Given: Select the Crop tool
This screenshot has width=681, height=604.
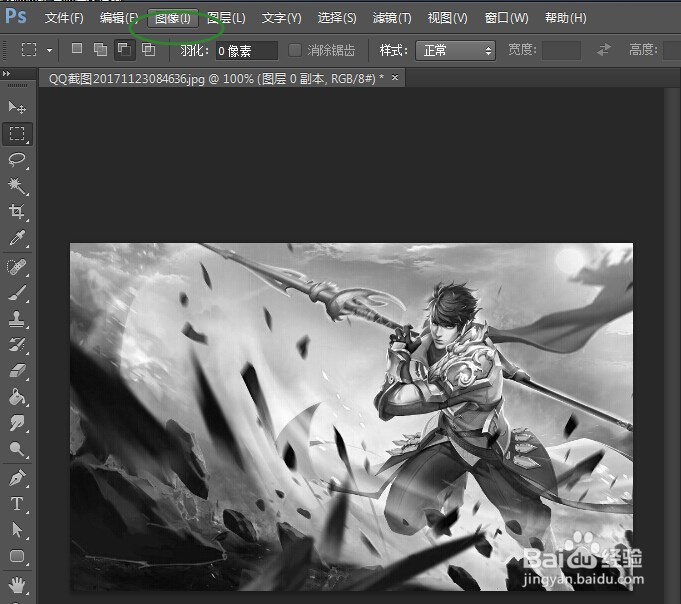Looking at the screenshot, I should pyautogui.click(x=17, y=212).
